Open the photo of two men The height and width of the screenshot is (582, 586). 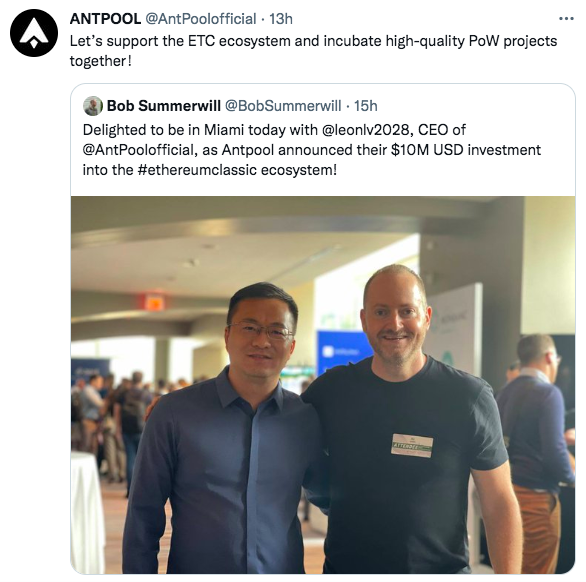click(323, 385)
